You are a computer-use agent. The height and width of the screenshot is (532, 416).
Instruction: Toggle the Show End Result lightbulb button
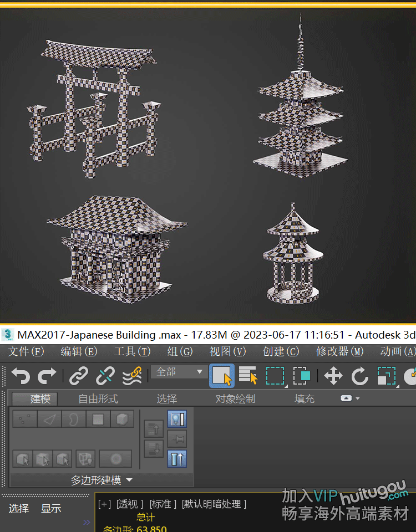pos(177,419)
